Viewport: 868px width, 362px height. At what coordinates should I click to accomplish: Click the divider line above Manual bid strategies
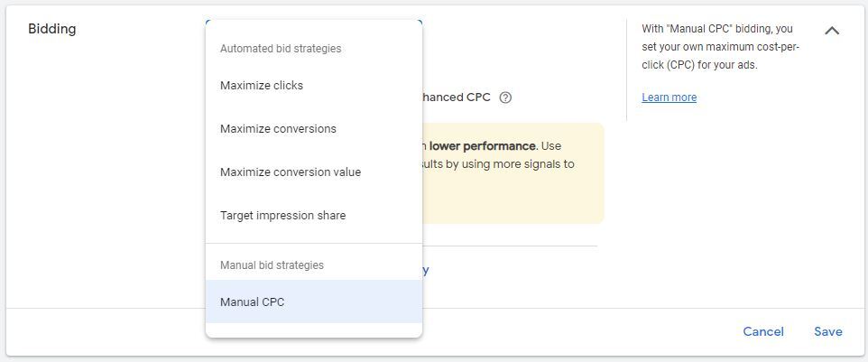tap(313, 244)
